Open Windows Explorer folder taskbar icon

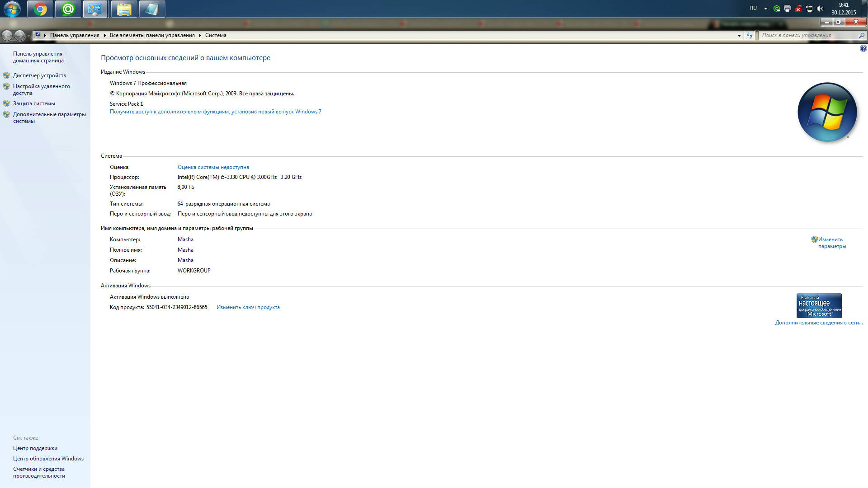[x=124, y=9]
